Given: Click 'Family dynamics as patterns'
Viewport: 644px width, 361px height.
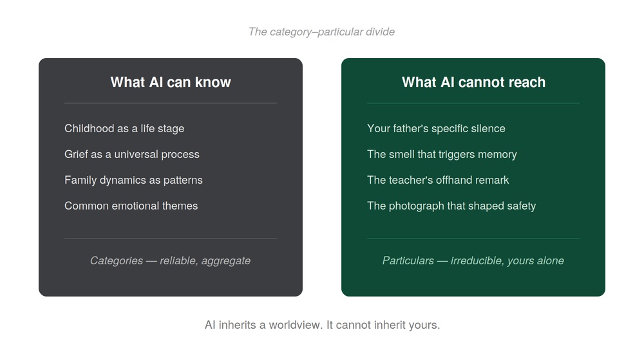Looking at the screenshot, I should 133,180.
